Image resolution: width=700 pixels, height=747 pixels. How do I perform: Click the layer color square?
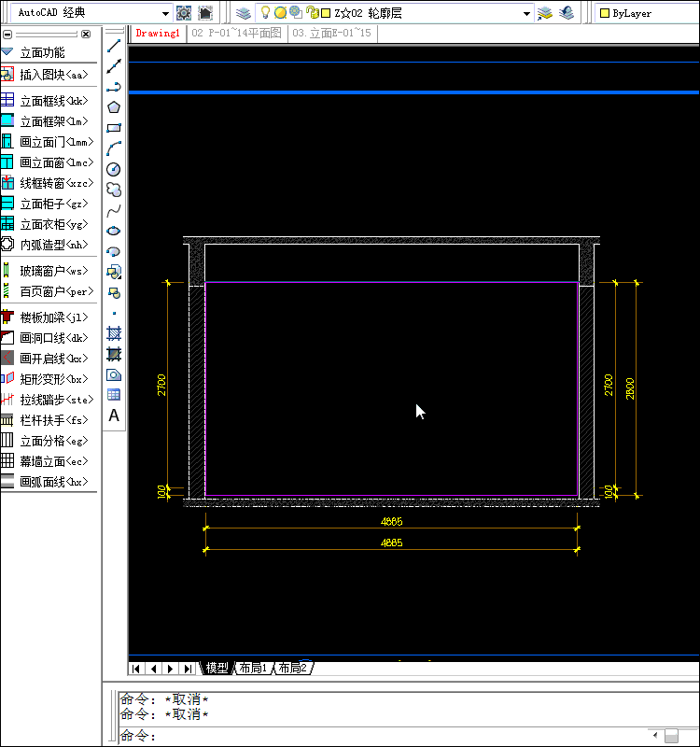click(x=326, y=13)
